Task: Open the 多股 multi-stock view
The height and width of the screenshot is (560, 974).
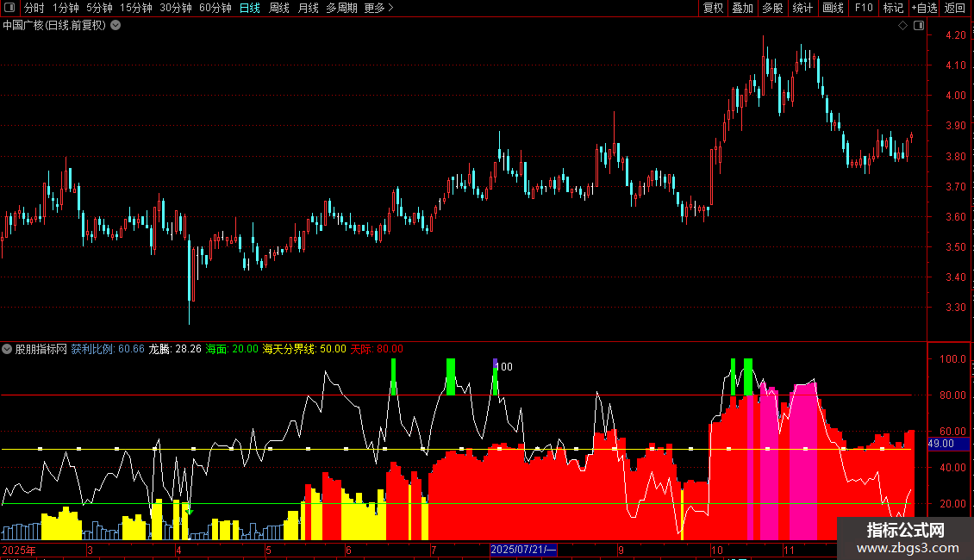Action: click(772, 8)
